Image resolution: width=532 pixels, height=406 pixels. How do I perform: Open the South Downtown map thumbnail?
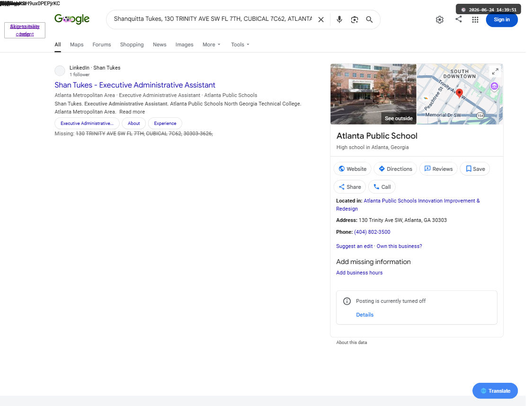(460, 94)
